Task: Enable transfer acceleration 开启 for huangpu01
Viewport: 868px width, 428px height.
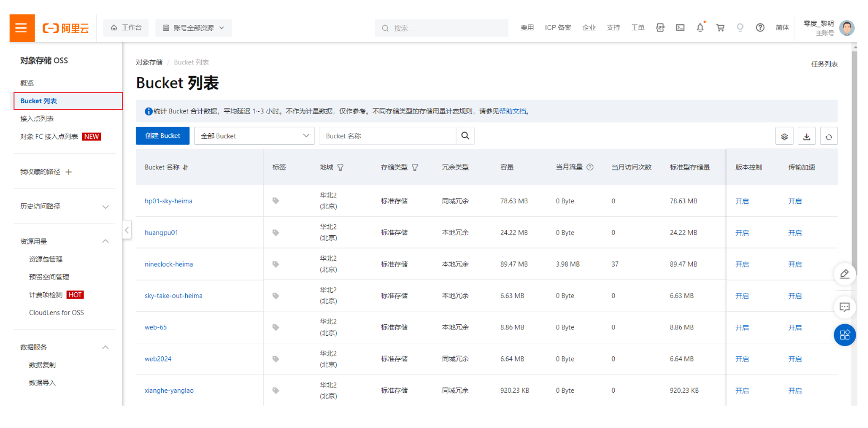Action: [x=795, y=233]
